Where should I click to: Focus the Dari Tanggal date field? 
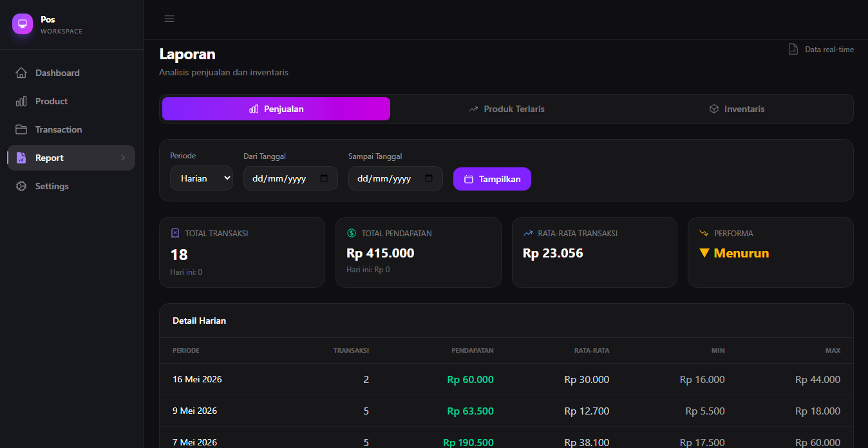[290, 178]
